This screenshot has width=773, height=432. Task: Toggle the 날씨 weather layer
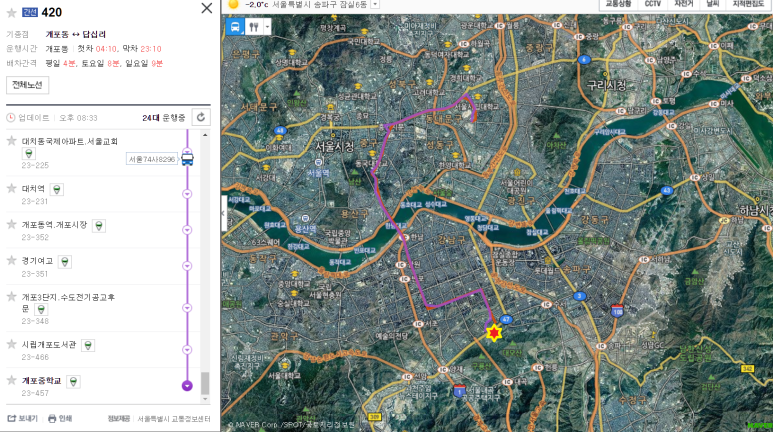coord(712,4)
